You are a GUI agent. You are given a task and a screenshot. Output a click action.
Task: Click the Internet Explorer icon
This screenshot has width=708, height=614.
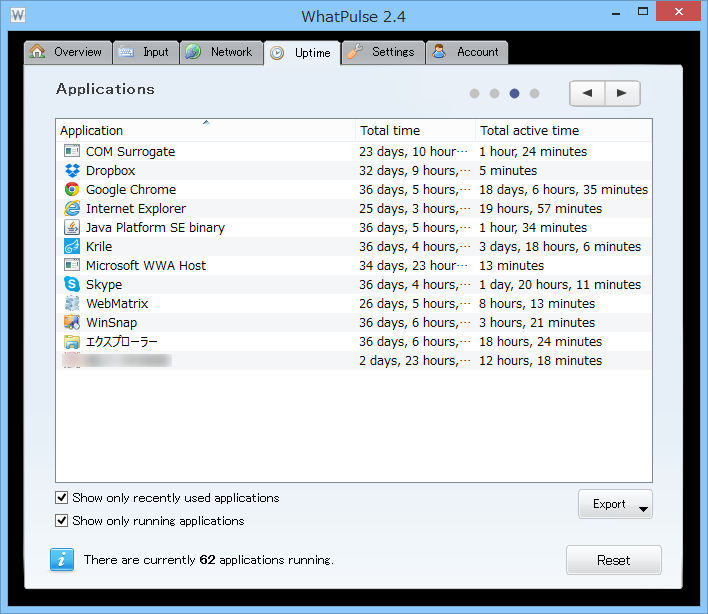point(72,208)
